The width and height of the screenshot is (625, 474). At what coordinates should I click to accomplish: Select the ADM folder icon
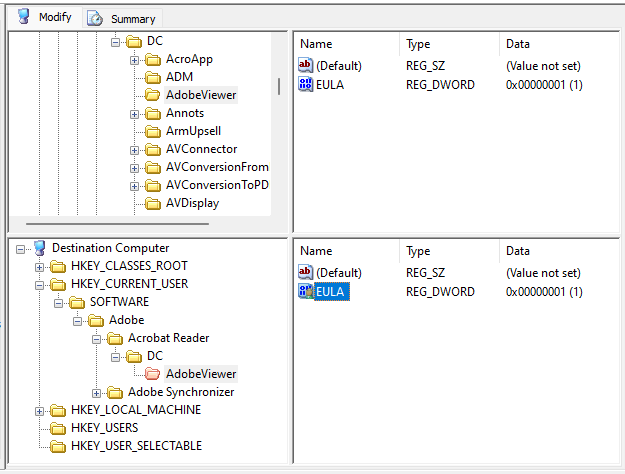(x=153, y=77)
